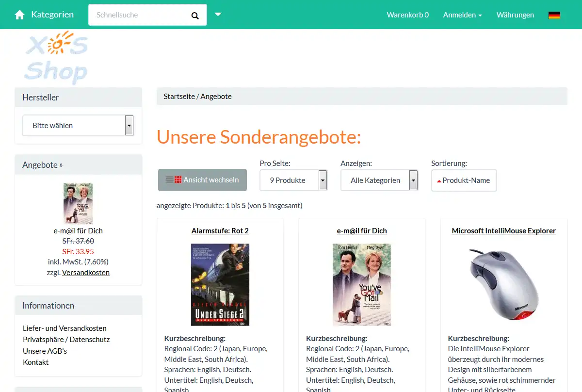Click the IntelliMouse Explorer product image
582x392 pixels.
pos(504,284)
